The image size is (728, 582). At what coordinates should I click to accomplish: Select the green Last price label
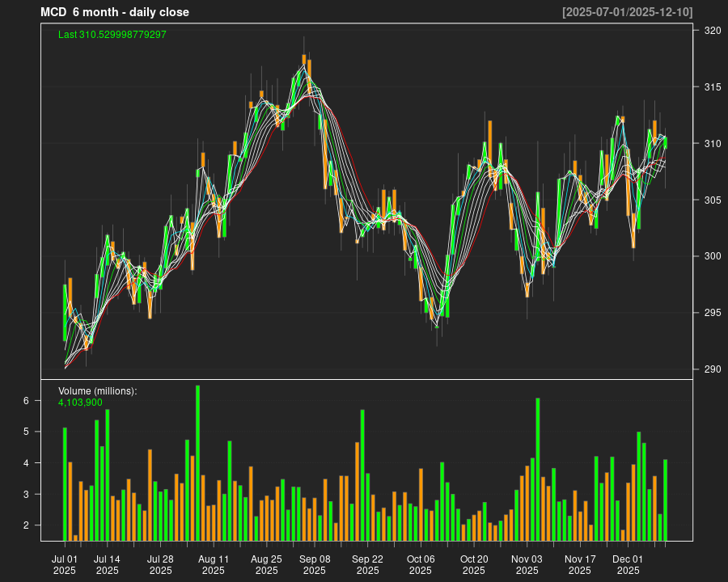pos(112,35)
